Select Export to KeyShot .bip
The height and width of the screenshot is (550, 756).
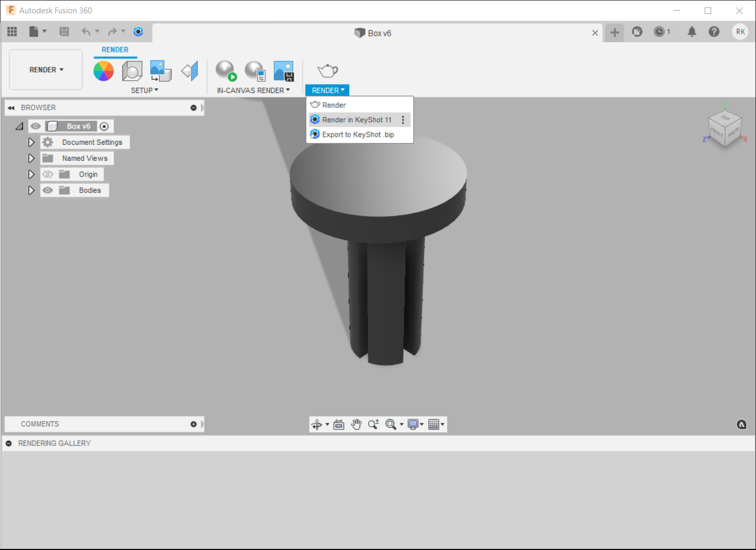tap(357, 135)
